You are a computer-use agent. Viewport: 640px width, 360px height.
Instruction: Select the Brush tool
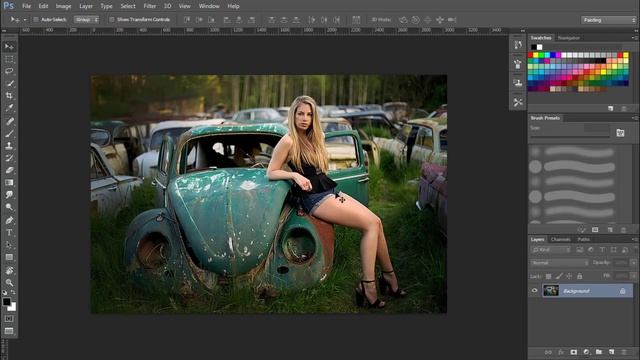click(x=9, y=133)
